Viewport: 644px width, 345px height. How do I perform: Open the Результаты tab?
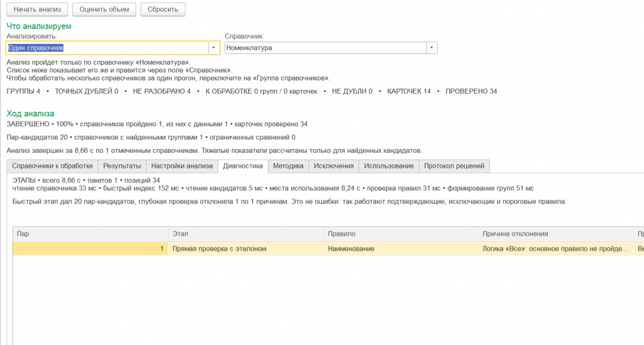point(122,166)
